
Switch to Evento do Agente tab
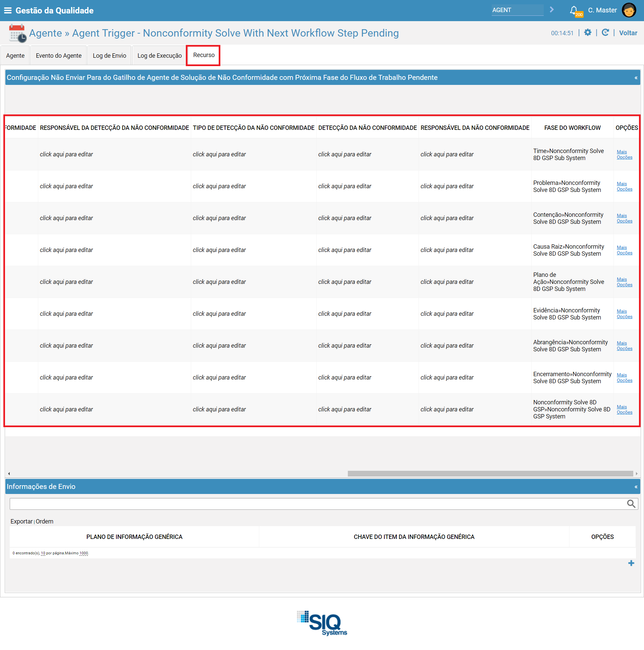pos(58,55)
